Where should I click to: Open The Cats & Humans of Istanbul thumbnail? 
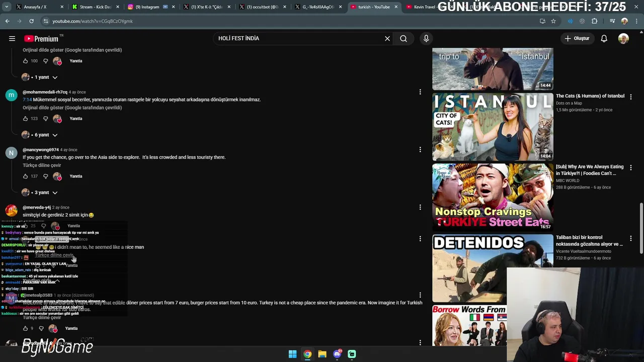[x=493, y=127]
